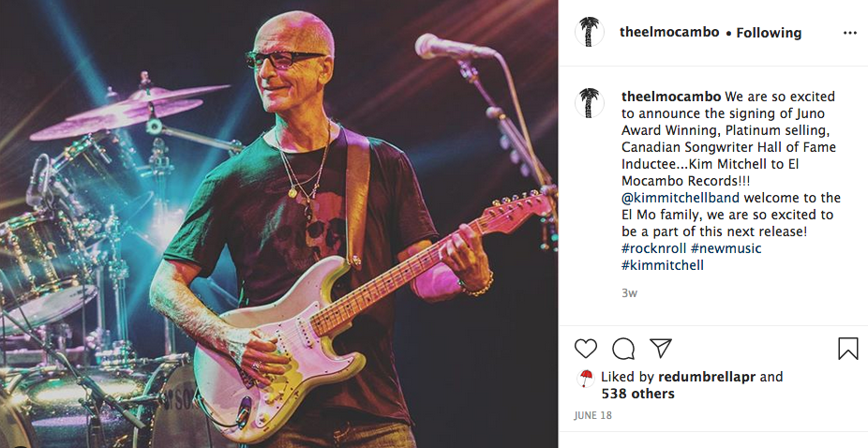Click the guitarist concert photo
The width and height of the screenshot is (868, 448).
[279, 224]
